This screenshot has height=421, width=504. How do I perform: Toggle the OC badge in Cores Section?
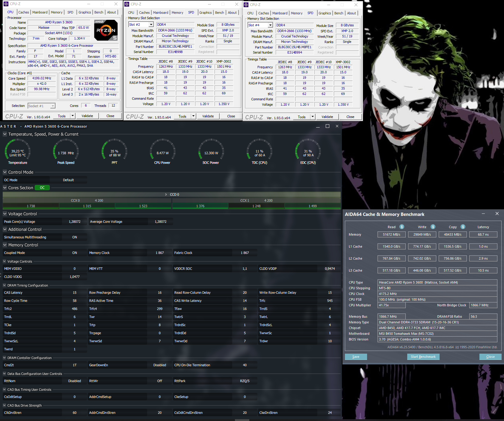coord(42,188)
